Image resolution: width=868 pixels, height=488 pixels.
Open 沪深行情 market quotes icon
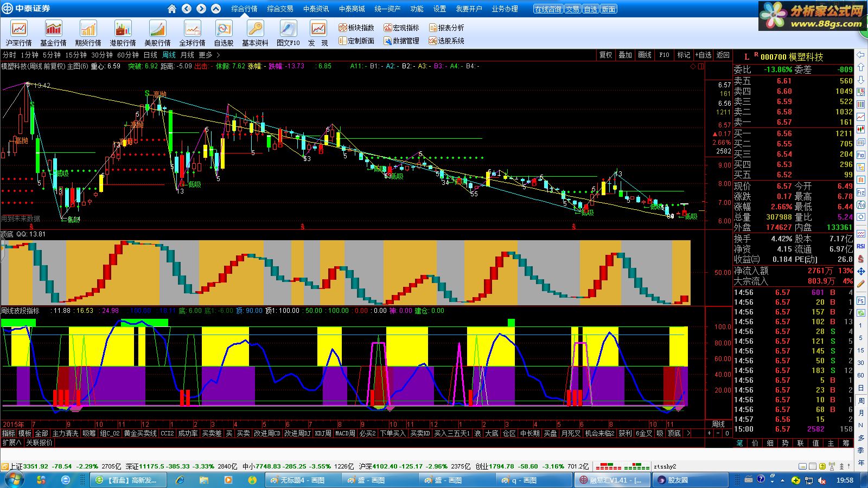pos(19,33)
